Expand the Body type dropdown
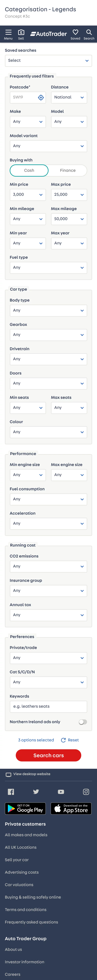 (x=48, y=311)
